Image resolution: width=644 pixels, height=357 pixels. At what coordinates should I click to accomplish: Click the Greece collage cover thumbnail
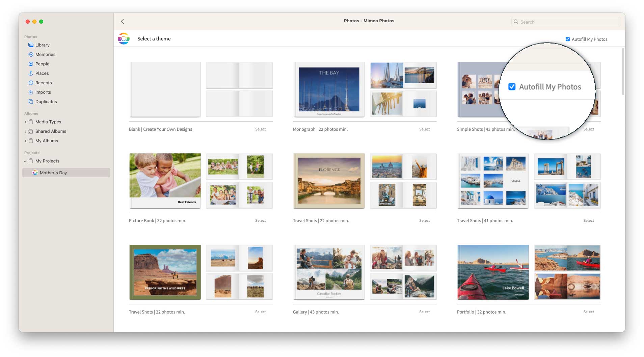(493, 181)
